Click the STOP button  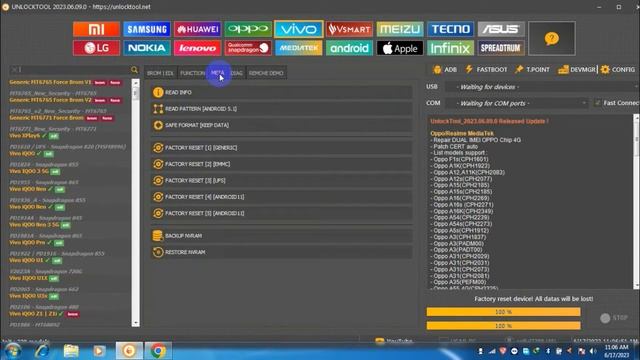614,318
